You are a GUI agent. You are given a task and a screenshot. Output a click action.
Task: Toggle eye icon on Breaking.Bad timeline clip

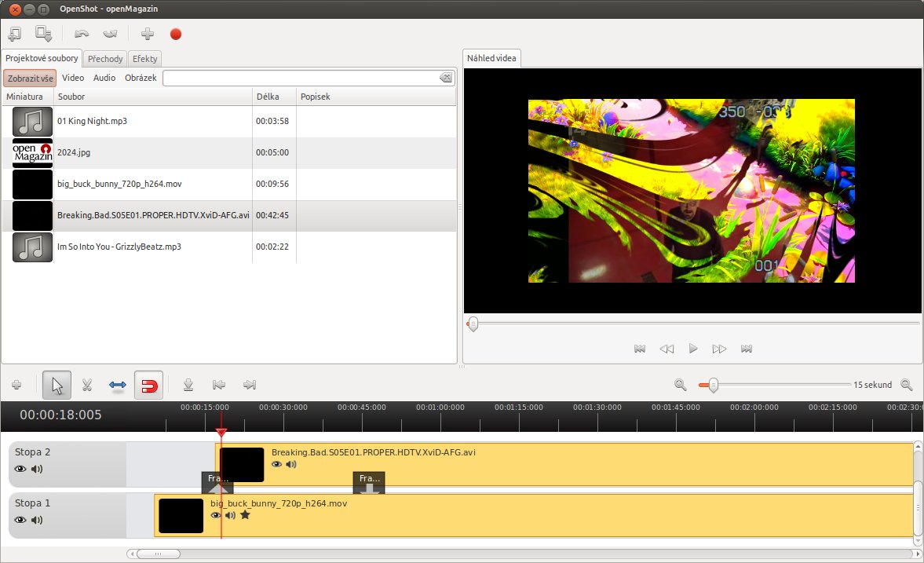pyautogui.click(x=277, y=465)
